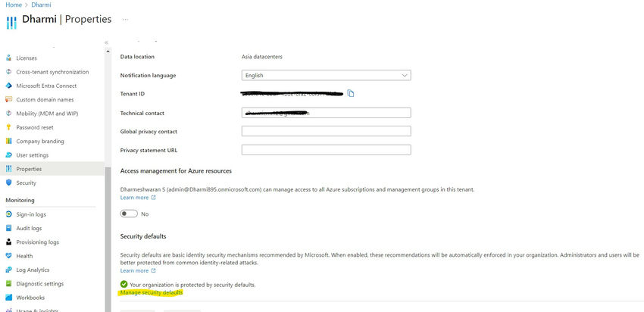
Task: Toggle Access management for Azure resources switch
Action: (x=129, y=214)
